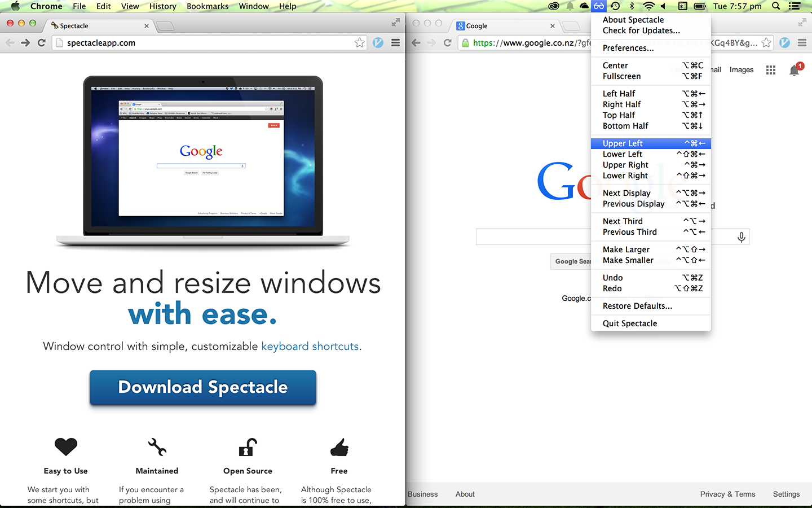812x508 pixels.
Task: Open Spectacle Preferences...
Action: (x=651, y=48)
